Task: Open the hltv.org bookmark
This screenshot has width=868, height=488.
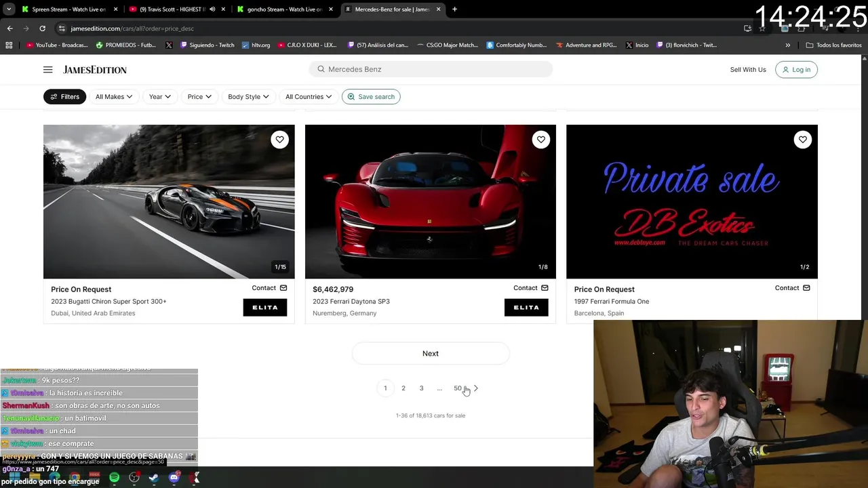Action: 256,45
